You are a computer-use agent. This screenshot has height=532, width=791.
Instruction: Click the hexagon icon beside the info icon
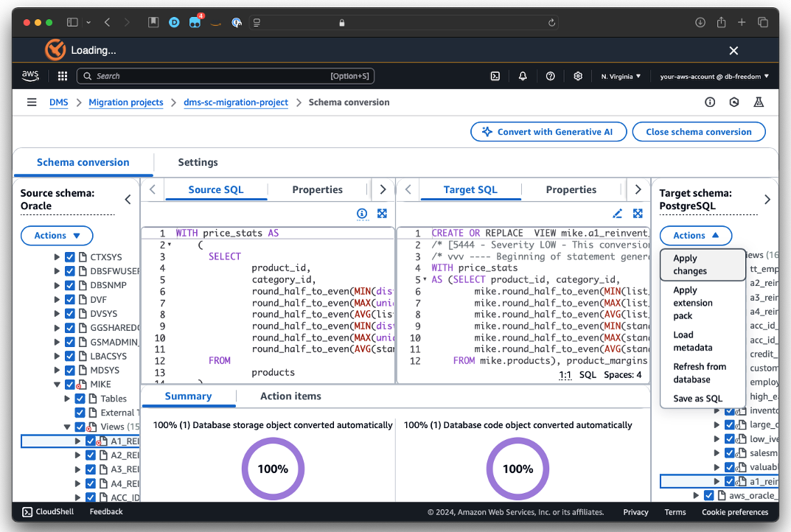pos(734,102)
